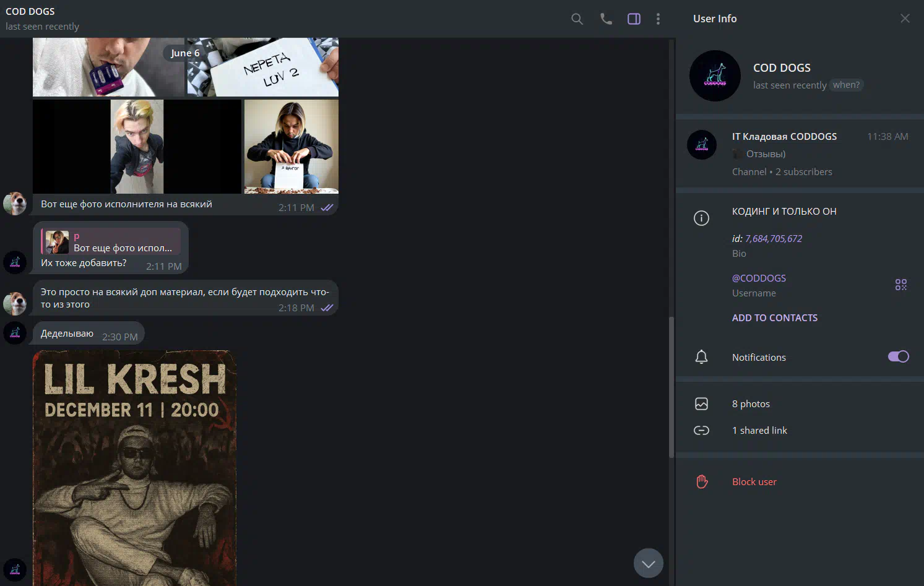Click the dog avatar beside 'Вот еще фото исполнителя'
Viewport: 924px width, 586px height.
15,203
